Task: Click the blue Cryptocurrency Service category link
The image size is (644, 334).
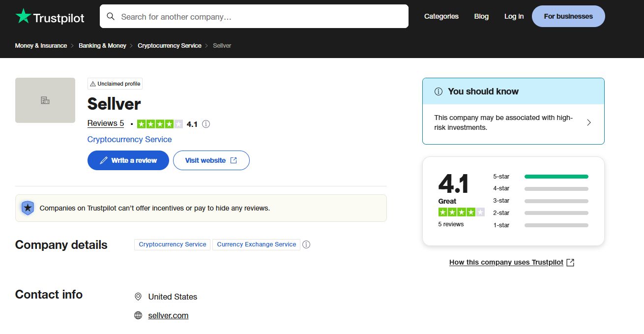Action: coord(130,140)
